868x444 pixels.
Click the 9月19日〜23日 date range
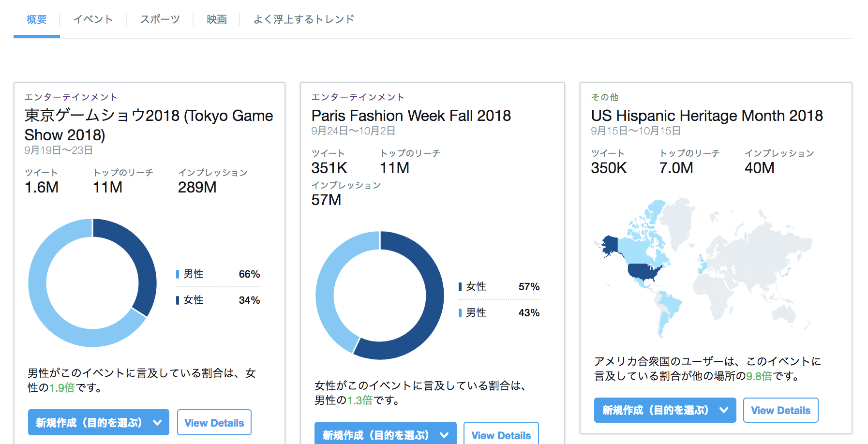point(59,150)
